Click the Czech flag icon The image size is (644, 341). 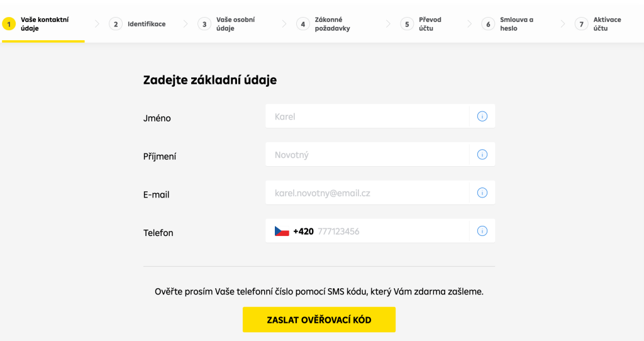click(x=282, y=232)
